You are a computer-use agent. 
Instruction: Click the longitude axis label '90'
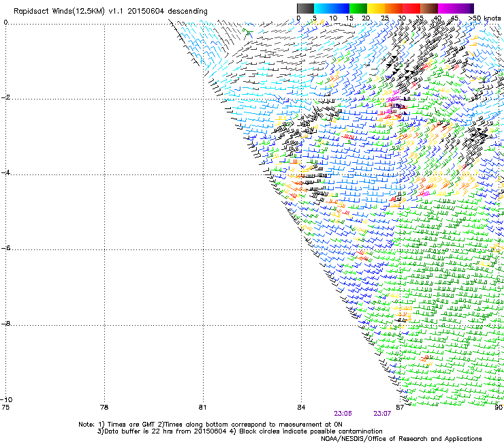coord(499,408)
